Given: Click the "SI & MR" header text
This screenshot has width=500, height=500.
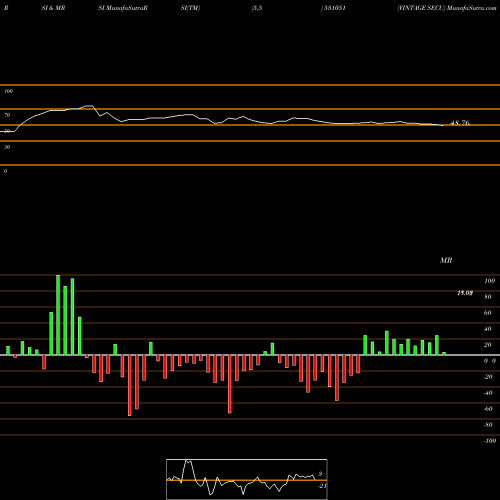Looking at the screenshot, I should pyautogui.click(x=53, y=8).
